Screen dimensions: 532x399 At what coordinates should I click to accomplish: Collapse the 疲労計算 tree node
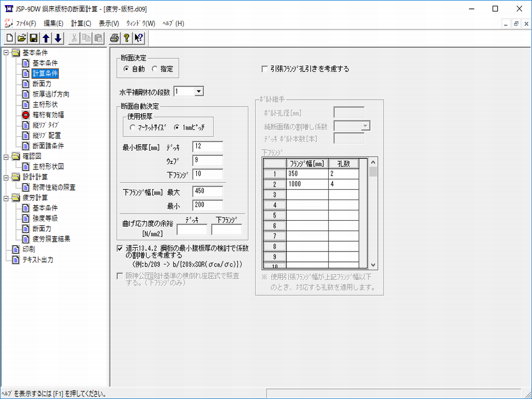6,198
